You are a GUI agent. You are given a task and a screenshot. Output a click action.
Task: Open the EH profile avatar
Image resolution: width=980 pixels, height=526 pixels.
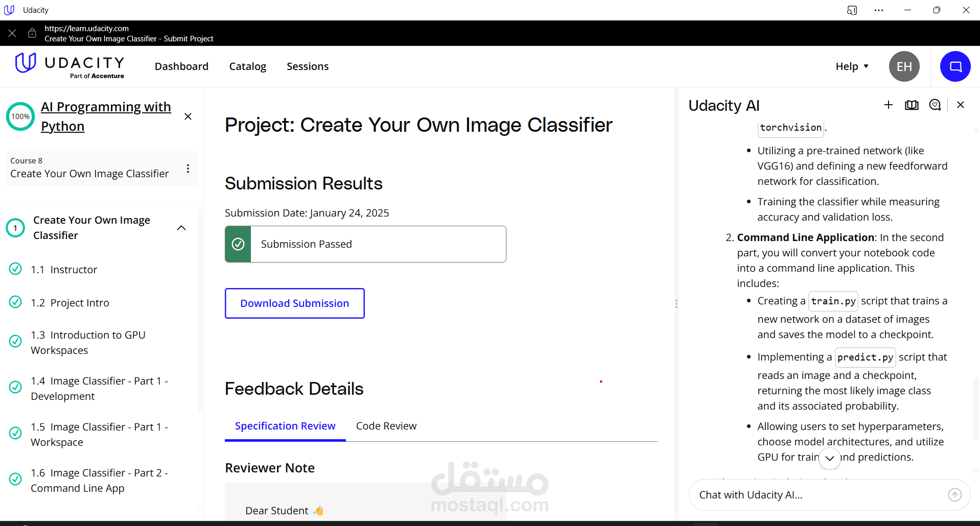point(904,66)
